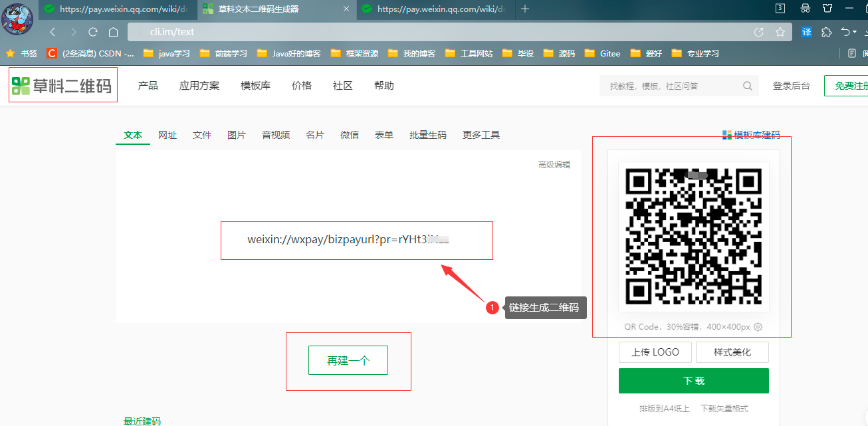Open the 爱好 bookmark folder

[646, 53]
